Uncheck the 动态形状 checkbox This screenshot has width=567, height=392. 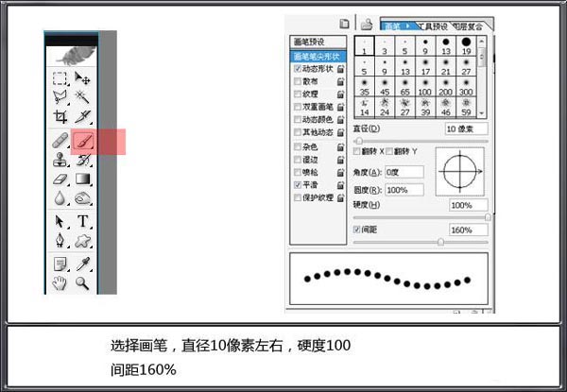[298, 68]
